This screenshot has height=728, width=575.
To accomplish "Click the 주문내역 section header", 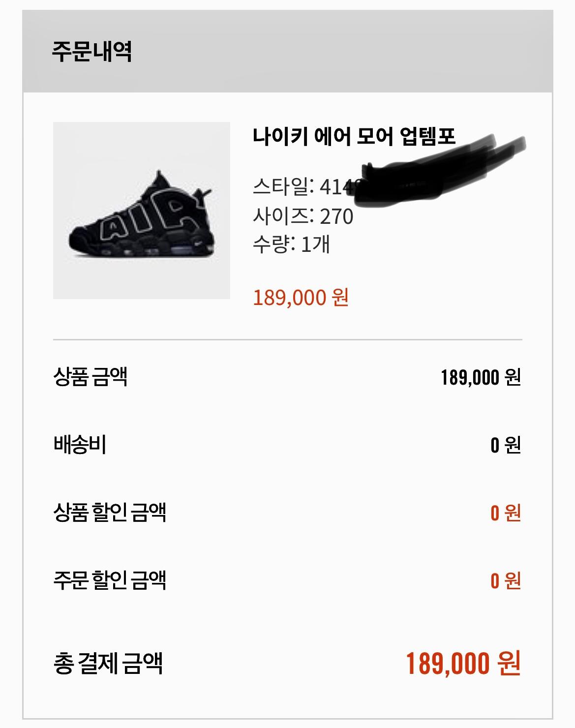I will [x=92, y=52].
